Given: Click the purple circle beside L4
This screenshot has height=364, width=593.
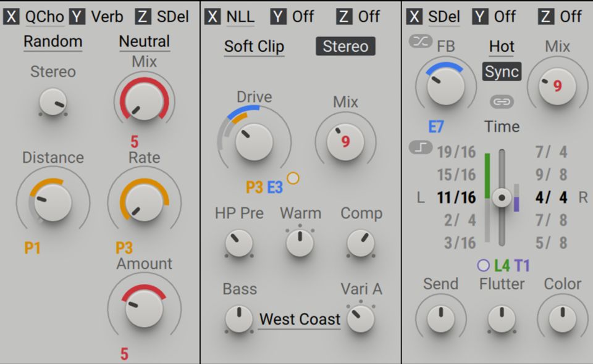Looking at the screenshot, I should (x=483, y=265).
